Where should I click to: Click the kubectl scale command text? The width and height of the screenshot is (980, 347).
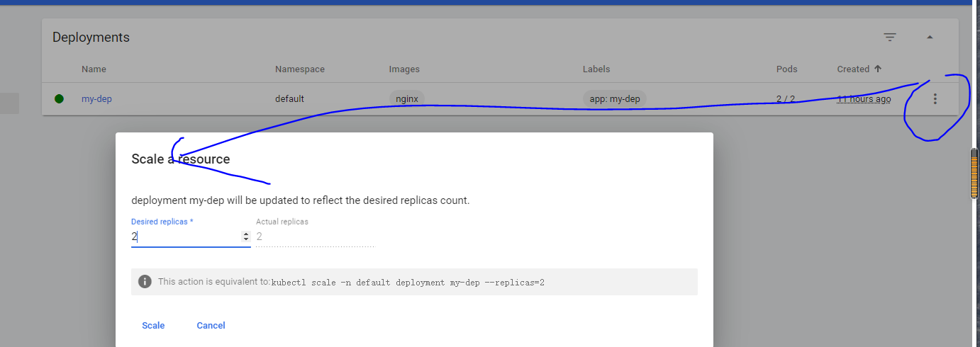[408, 283]
